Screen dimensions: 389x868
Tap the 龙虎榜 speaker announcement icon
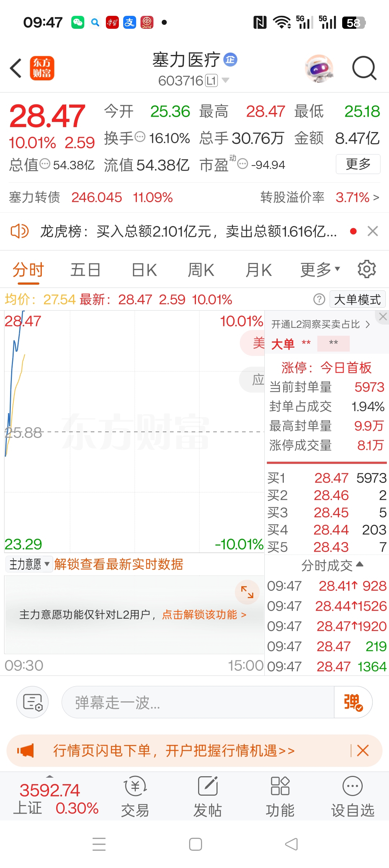19,231
